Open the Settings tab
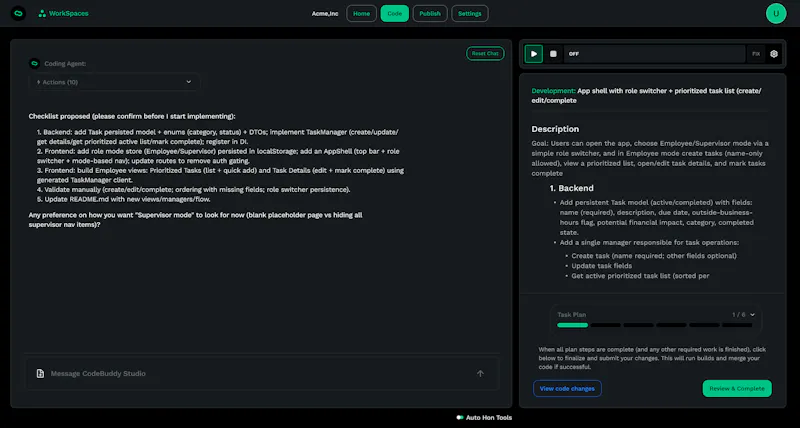 pos(469,14)
